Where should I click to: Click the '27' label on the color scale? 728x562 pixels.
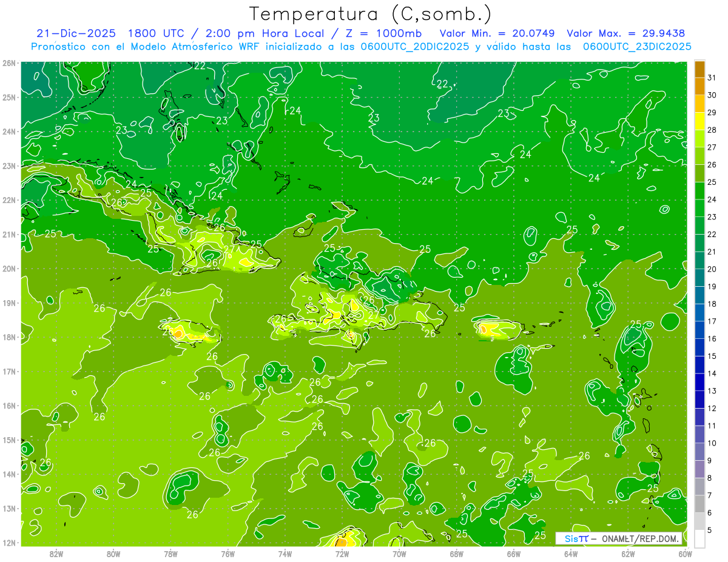point(712,147)
